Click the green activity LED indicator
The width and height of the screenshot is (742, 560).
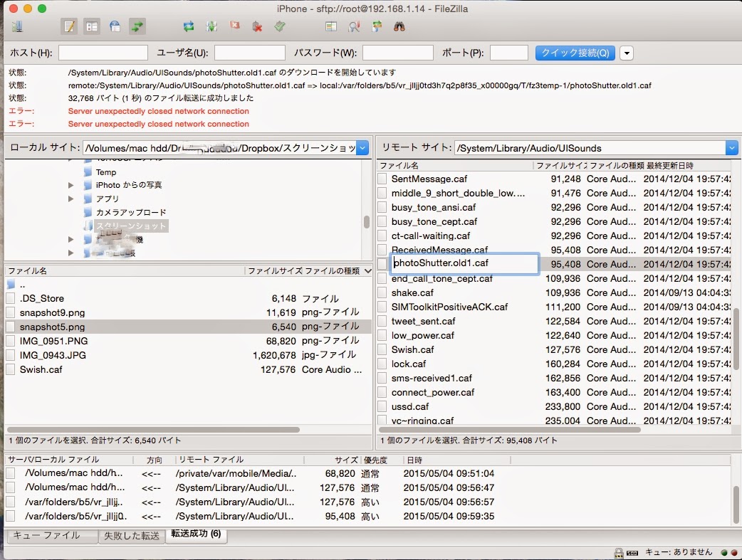724,552
